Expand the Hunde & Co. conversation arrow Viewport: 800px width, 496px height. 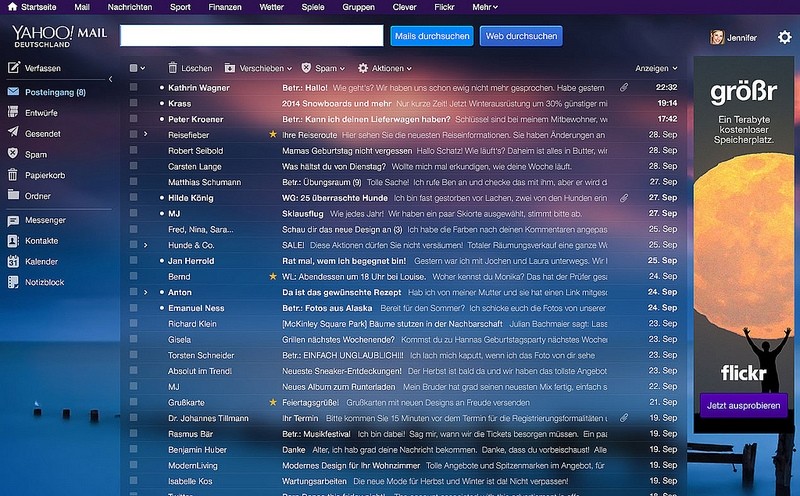[x=145, y=245]
